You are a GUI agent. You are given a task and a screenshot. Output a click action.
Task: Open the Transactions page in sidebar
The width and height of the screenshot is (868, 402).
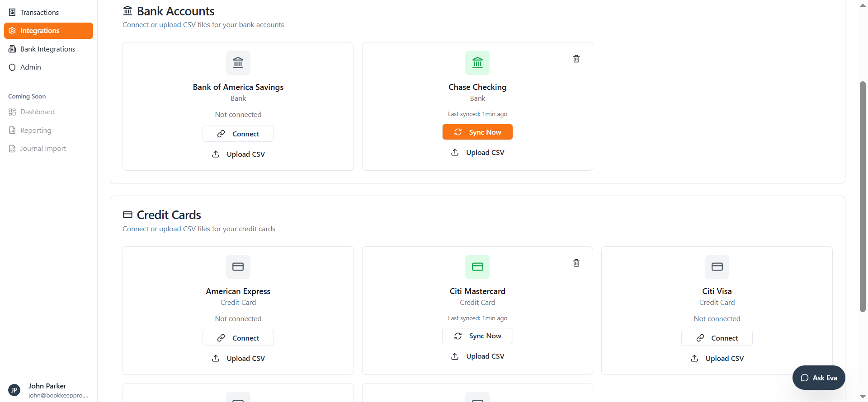point(39,12)
